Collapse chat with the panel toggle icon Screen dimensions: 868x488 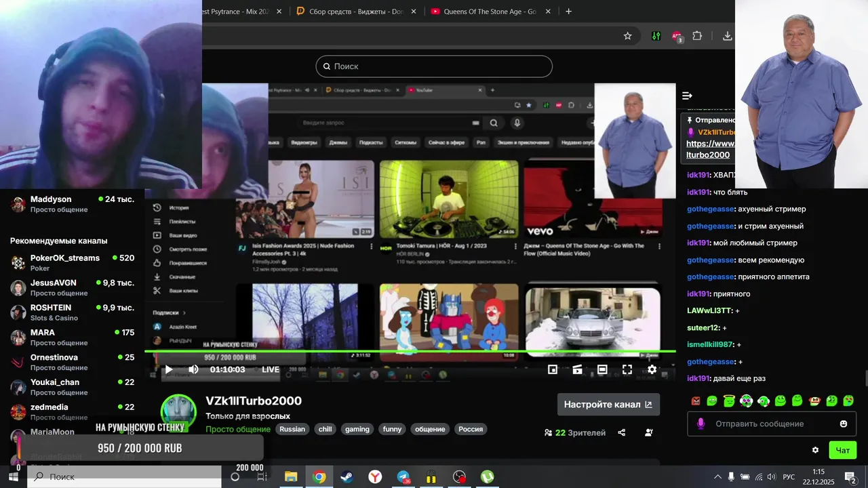click(687, 96)
